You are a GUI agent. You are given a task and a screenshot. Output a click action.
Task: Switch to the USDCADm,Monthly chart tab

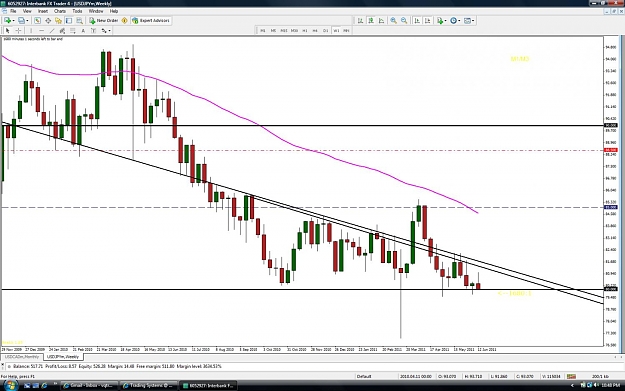coord(22,357)
